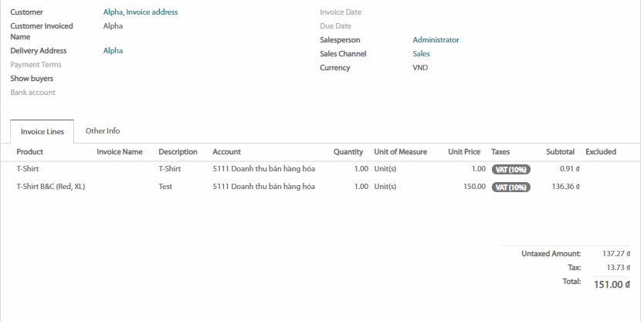Click the 'Test' description cell

tap(165, 187)
